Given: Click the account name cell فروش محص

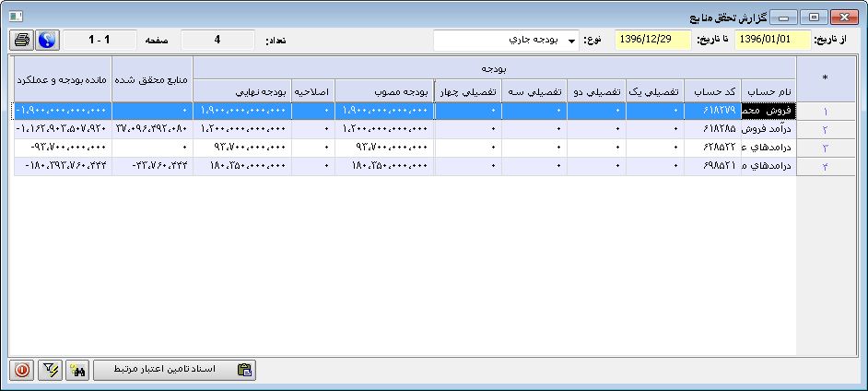Looking at the screenshot, I should tap(768, 111).
